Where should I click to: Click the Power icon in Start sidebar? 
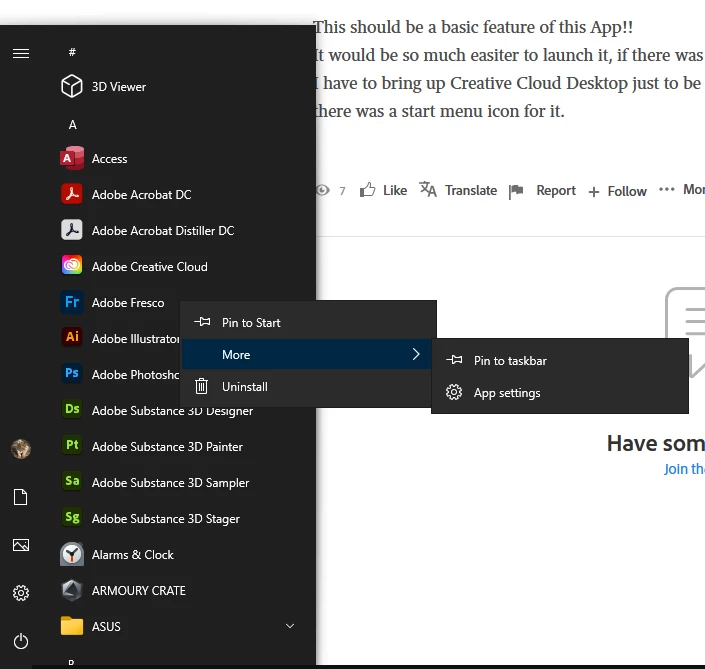21,641
